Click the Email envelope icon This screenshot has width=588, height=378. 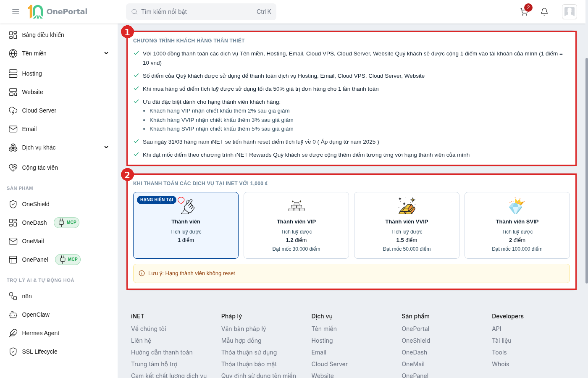tap(13, 129)
